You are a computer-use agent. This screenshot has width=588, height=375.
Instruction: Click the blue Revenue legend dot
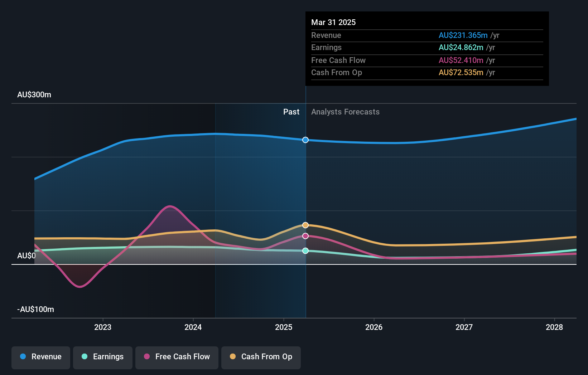[x=23, y=356]
